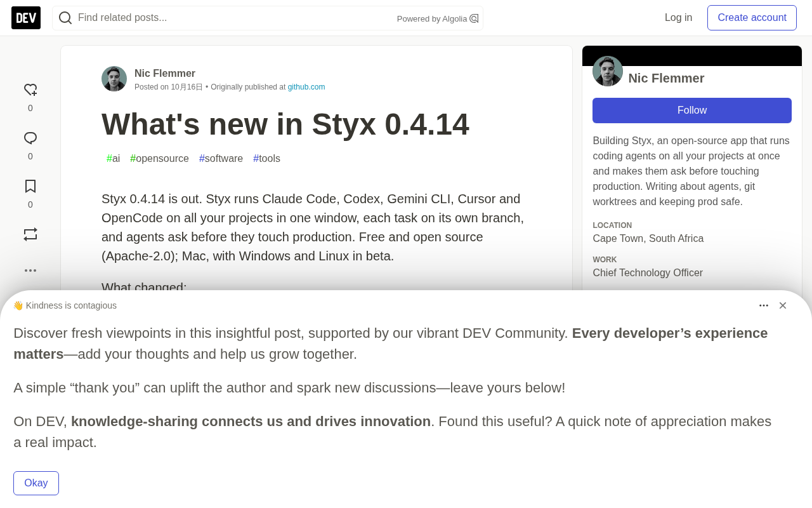
Task: Open the banner's three-dot options menu
Action: 764,305
